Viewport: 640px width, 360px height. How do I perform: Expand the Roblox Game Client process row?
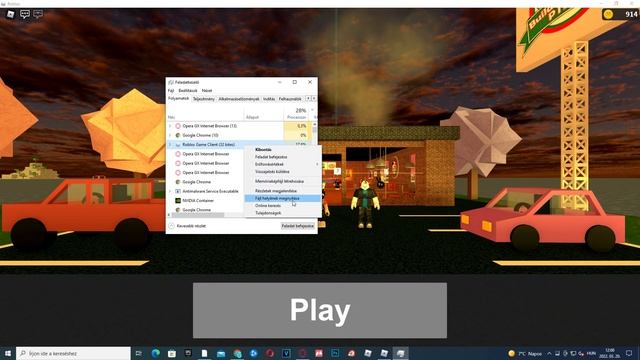click(x=170, y=144)
